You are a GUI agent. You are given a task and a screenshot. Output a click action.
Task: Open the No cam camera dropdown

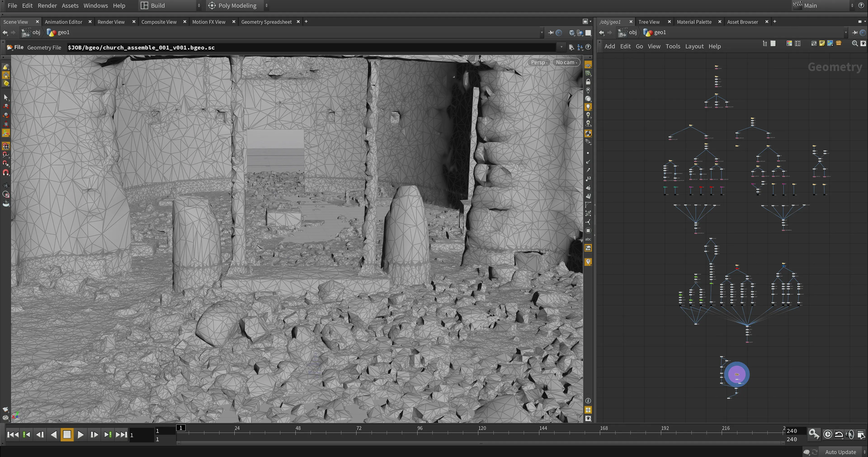point(566,62)
